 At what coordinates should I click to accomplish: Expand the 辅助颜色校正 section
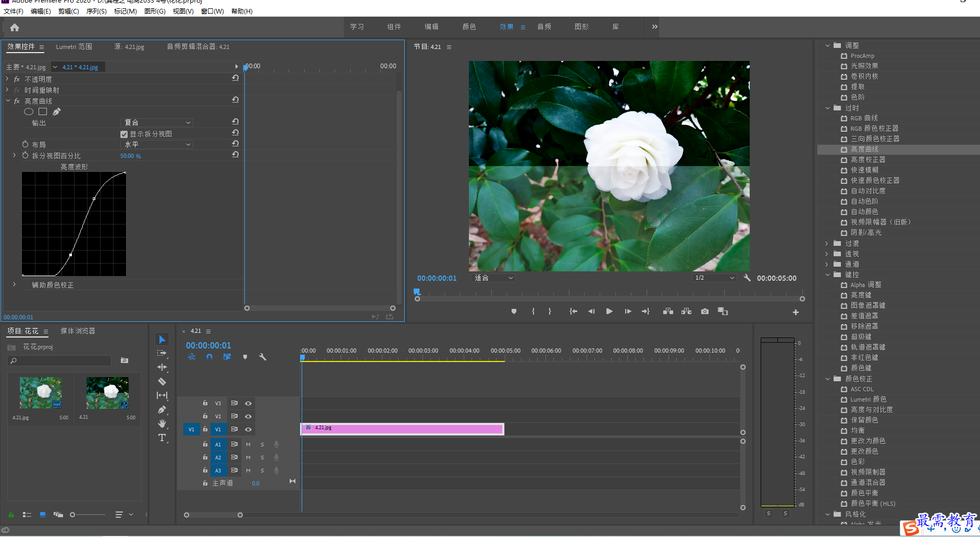pos(14,284)
